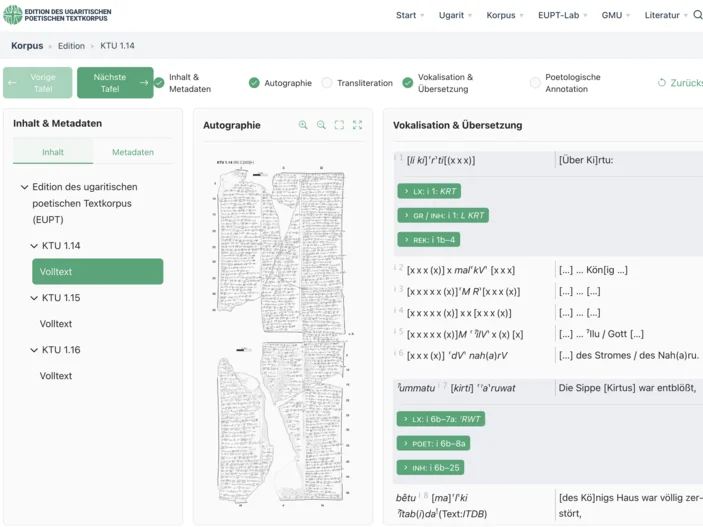Click the search magnifier icon in navbar

pos(698,15)
